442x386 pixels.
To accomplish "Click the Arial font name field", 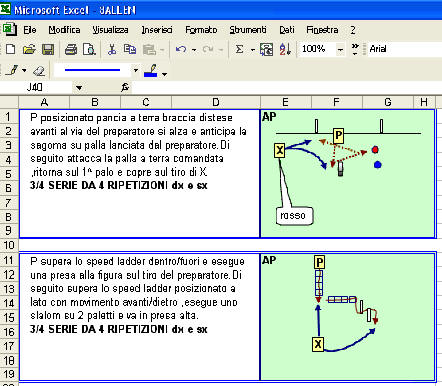I will point(404,49).
